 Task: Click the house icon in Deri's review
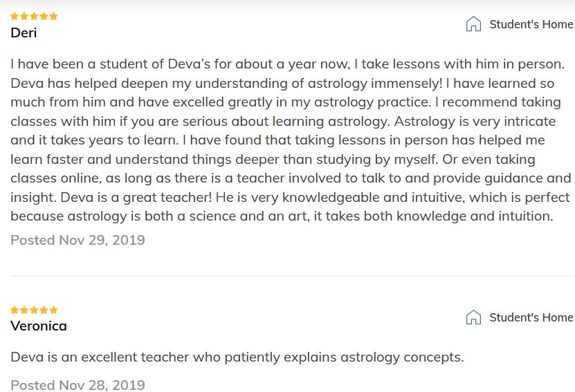[x=473, y=24]
